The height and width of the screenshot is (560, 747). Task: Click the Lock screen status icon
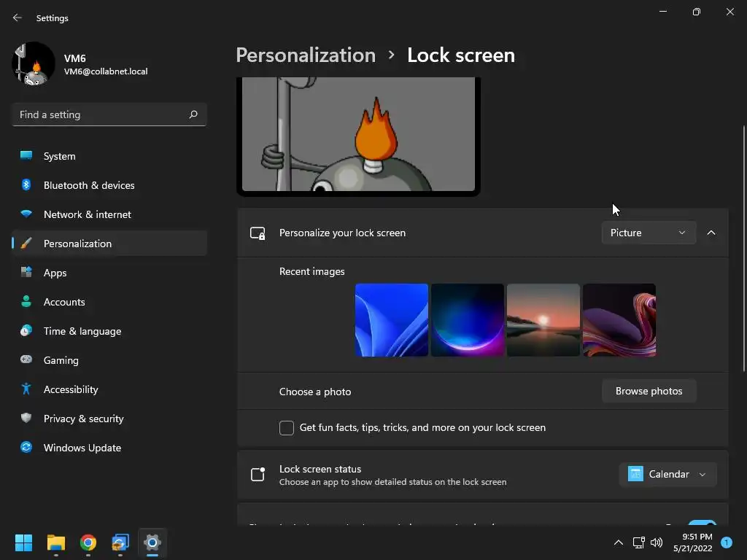tap(258, 474)
